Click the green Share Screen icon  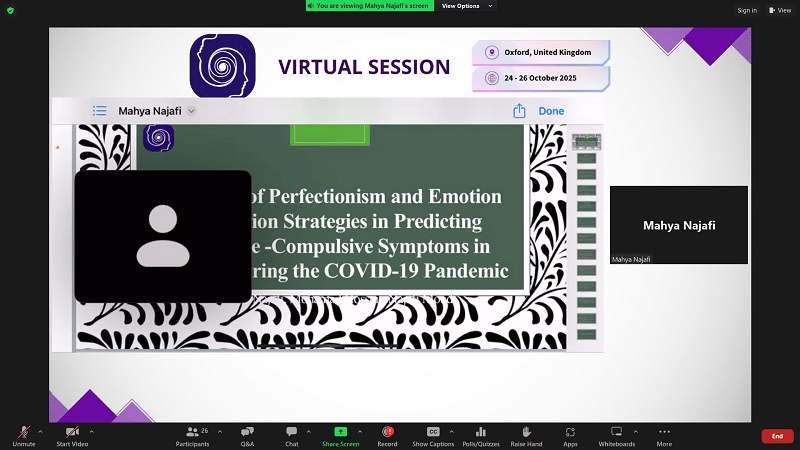(x=341, y=431)
